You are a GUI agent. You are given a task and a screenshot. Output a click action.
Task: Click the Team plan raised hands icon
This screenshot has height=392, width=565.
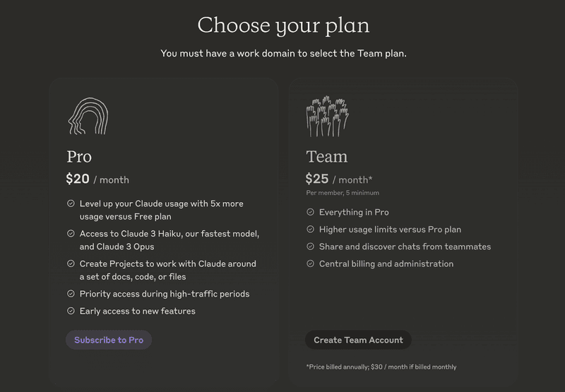click(x=327, y=117)
